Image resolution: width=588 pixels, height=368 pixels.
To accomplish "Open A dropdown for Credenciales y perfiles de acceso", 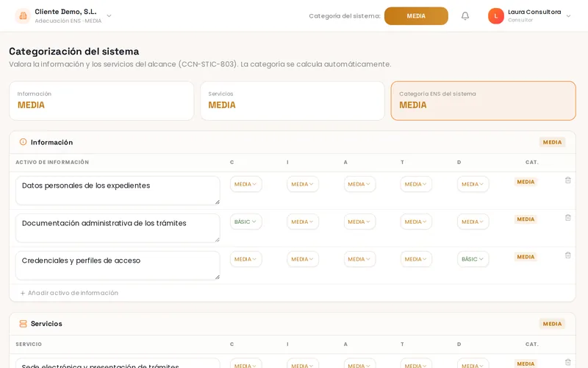I will pyautogui.click(x=359, y=259).
